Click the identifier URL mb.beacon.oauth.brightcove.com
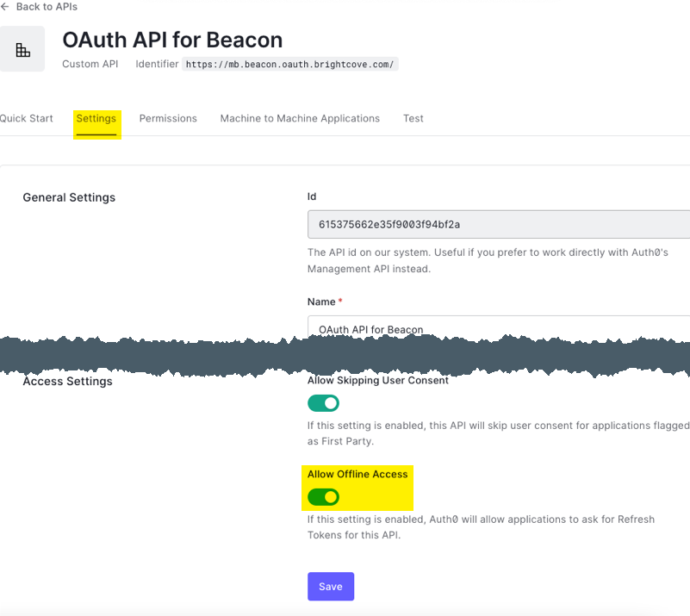This screenshot has width=690, height=616. [290, 65]
